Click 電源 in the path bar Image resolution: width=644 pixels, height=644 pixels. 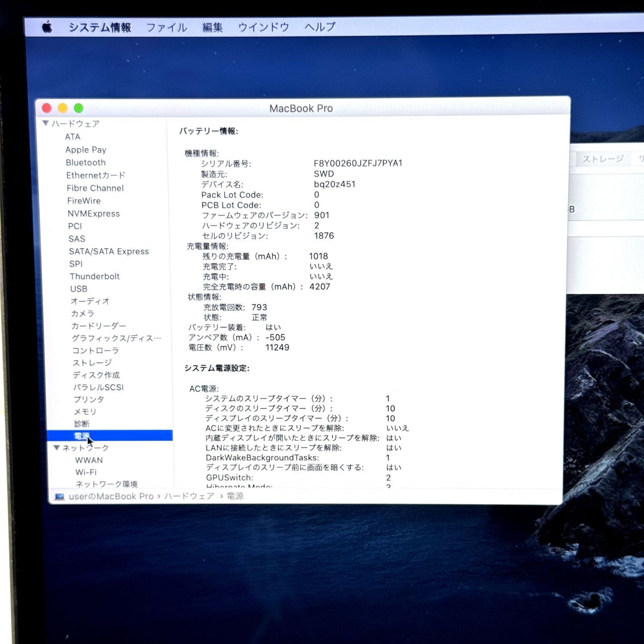click(235, 496)
